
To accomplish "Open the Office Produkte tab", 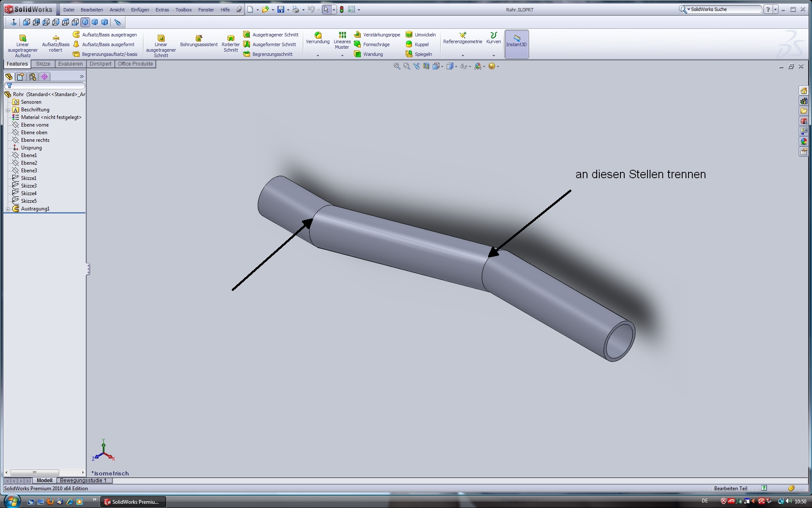I will [x=135, y=64].
